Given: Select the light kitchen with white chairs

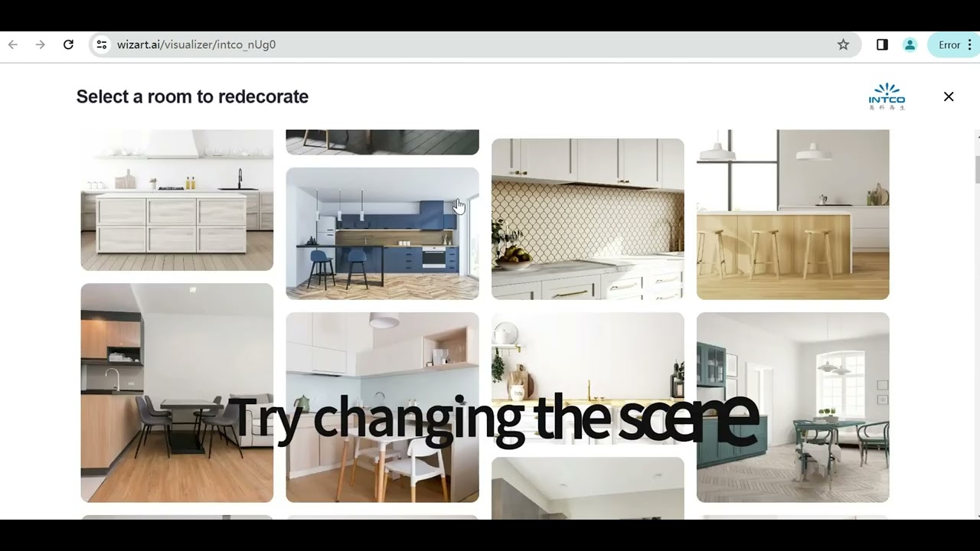Looking at the screenshot, I should [x=382, y=407].
